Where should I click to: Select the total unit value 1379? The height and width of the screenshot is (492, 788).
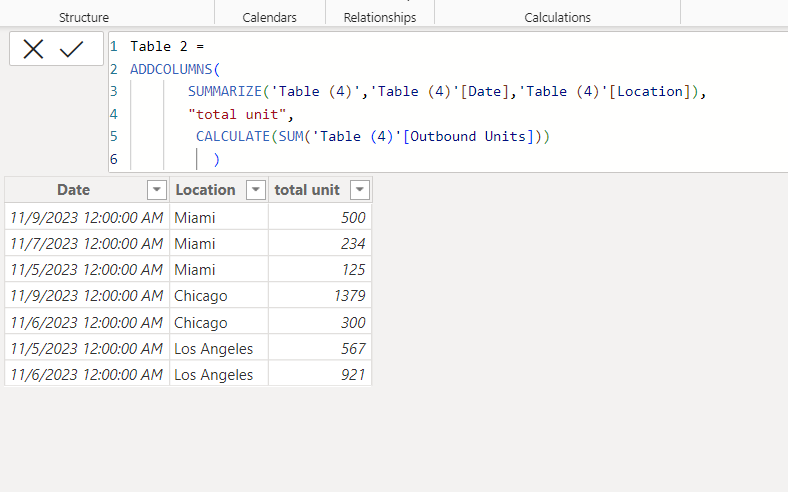(x=320, y=296)
